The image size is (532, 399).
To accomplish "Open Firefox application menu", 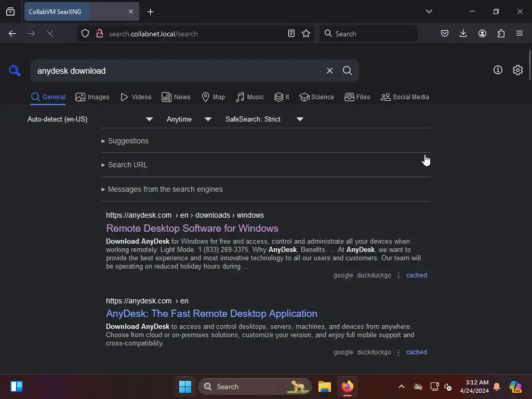I will pos(520,33).
